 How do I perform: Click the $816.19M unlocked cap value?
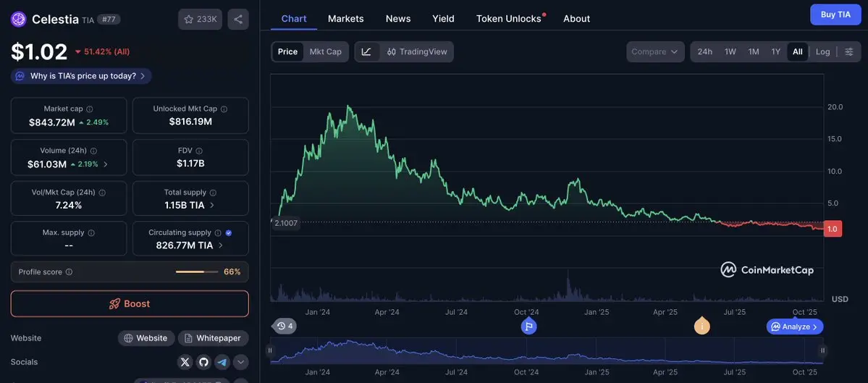coord(190,122)
